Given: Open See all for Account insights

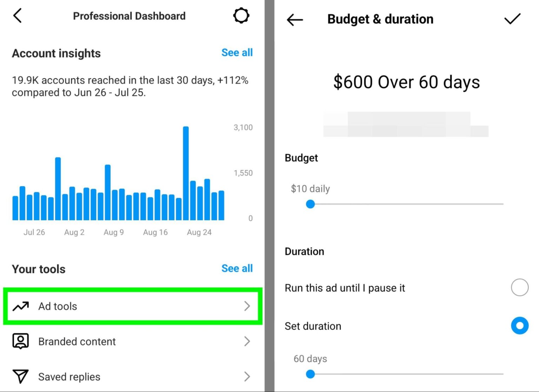Looking at the screenshot, I should pos(237,52).
